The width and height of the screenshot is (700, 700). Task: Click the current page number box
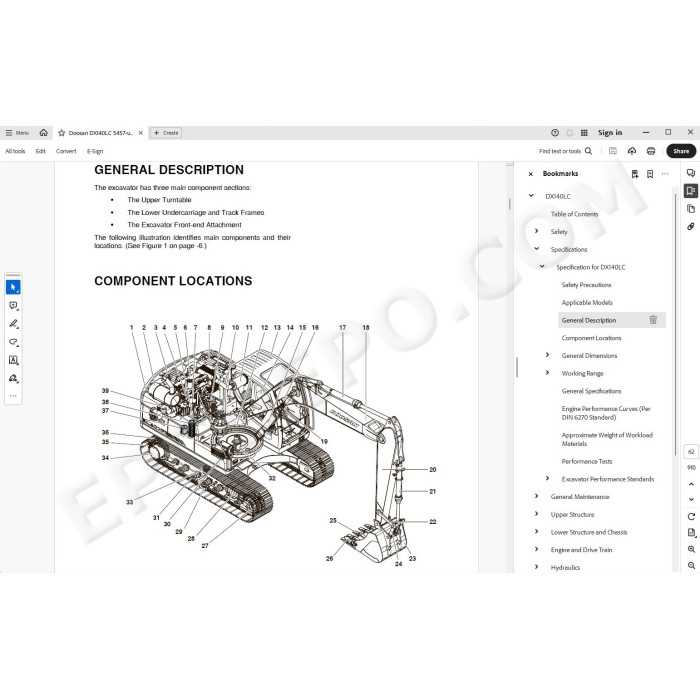tap(691, 452)
